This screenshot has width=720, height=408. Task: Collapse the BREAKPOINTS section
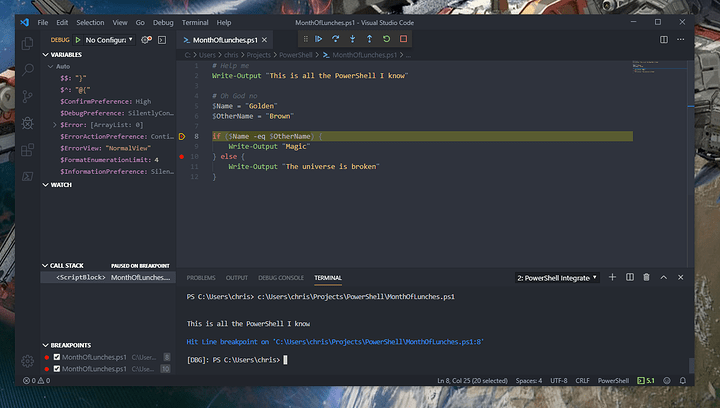pos(67,345)
